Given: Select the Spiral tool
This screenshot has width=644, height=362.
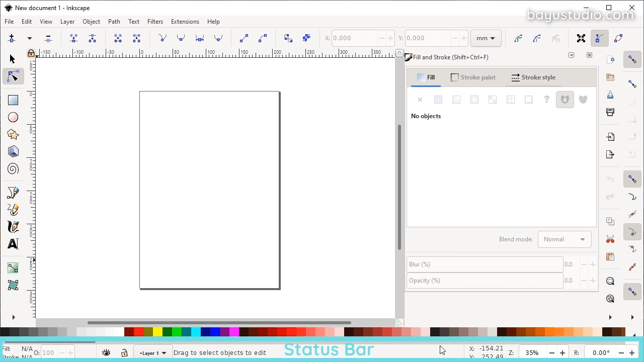Looking at the screenshot, I should coord(13,168).
